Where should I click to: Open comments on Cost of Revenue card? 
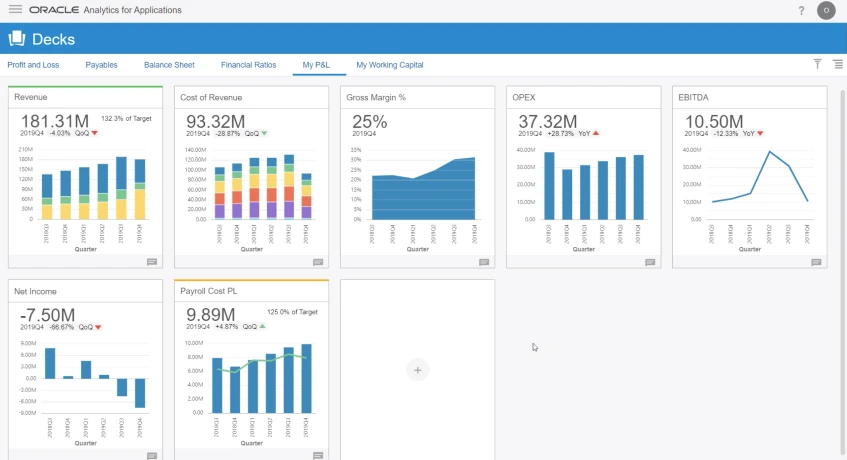coord(318,262)
